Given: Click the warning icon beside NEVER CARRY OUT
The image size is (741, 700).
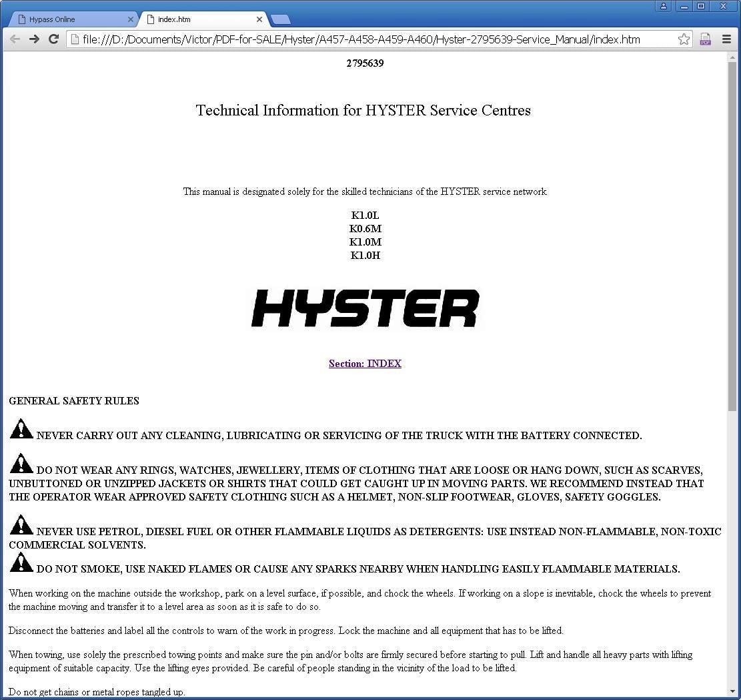Looking at the screenshot, I should pos(21,428).
